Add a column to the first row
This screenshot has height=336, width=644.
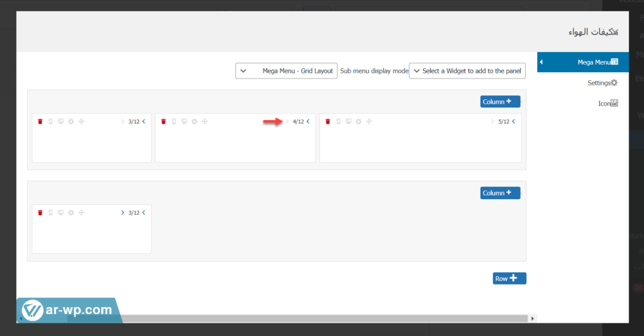pyautogui.click(x=500, y=102)
